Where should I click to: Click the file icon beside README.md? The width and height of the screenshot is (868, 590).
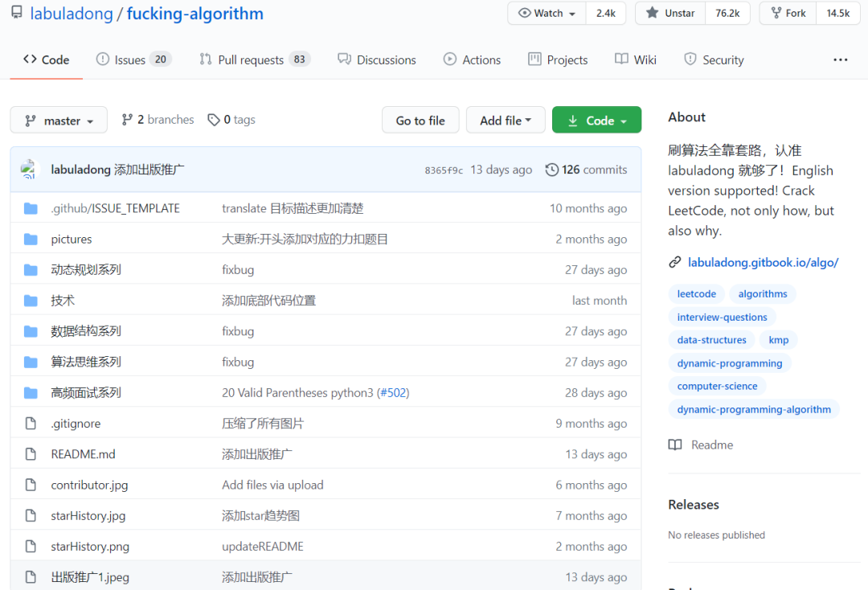click(31, 454)
